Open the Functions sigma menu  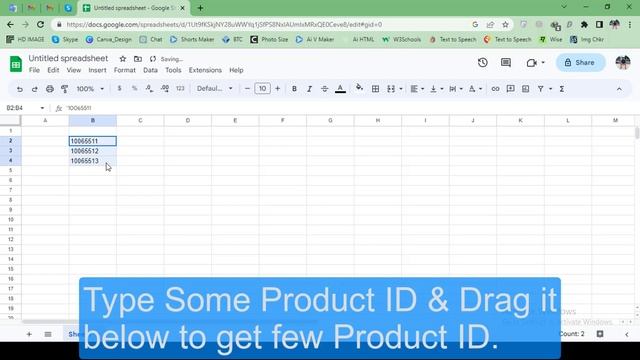(562, 89)
